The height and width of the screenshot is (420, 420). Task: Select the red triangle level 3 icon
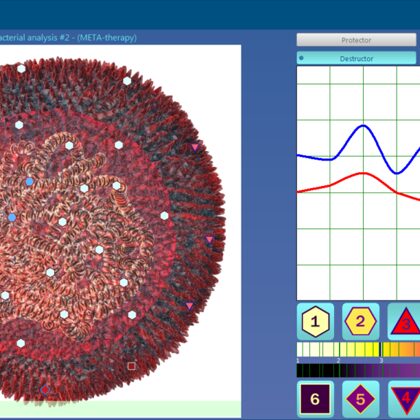click(x=404, y=321)
